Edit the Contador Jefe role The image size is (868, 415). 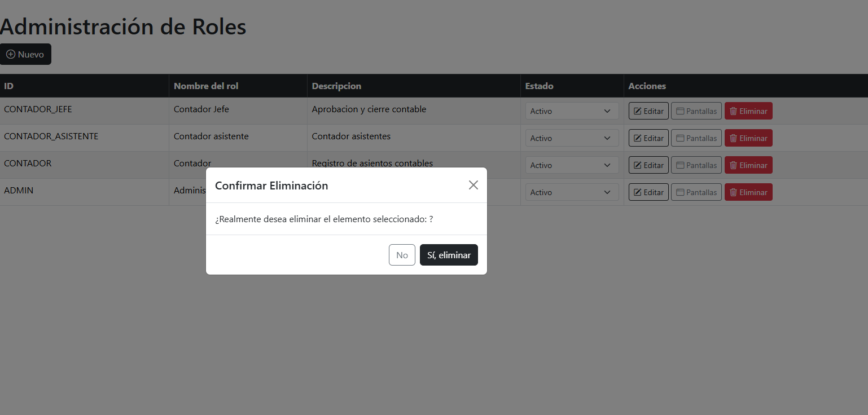[648, 111]
